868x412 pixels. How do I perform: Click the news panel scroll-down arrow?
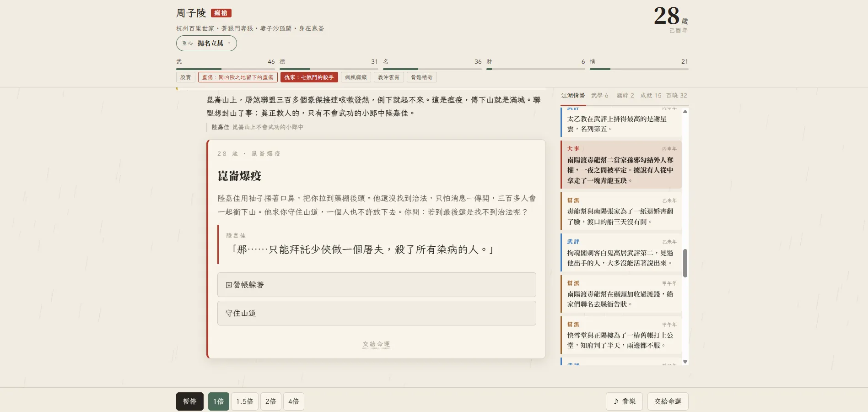coord(685,362)
